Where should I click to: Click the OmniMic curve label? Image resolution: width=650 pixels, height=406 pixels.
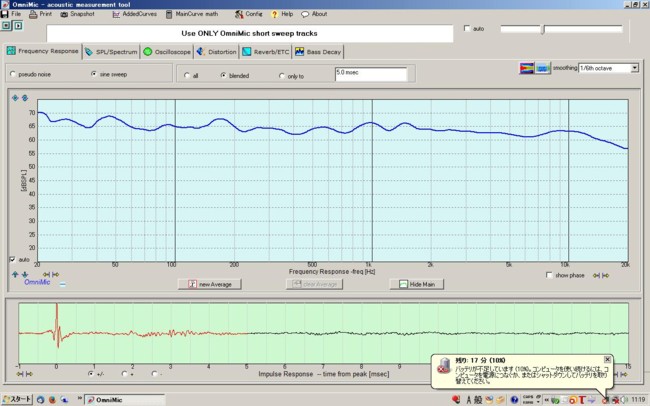[x=37, y=282]
